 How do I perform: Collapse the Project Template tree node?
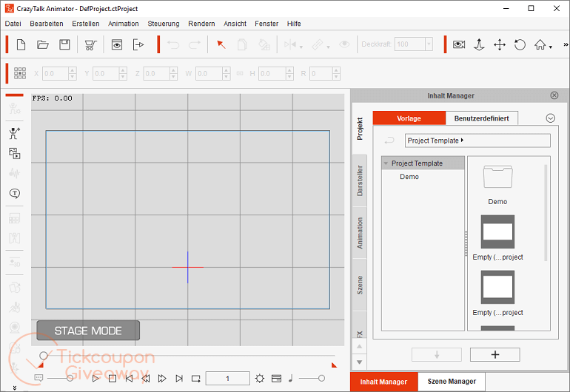click(x=386, y=163)
